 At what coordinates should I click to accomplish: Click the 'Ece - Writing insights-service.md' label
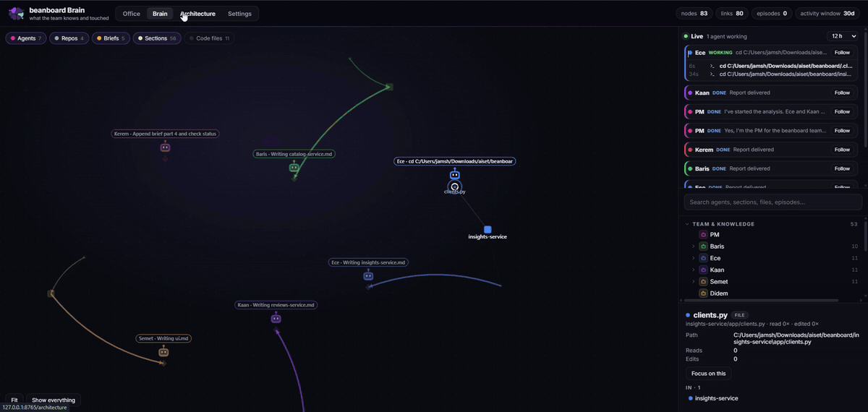368,262
